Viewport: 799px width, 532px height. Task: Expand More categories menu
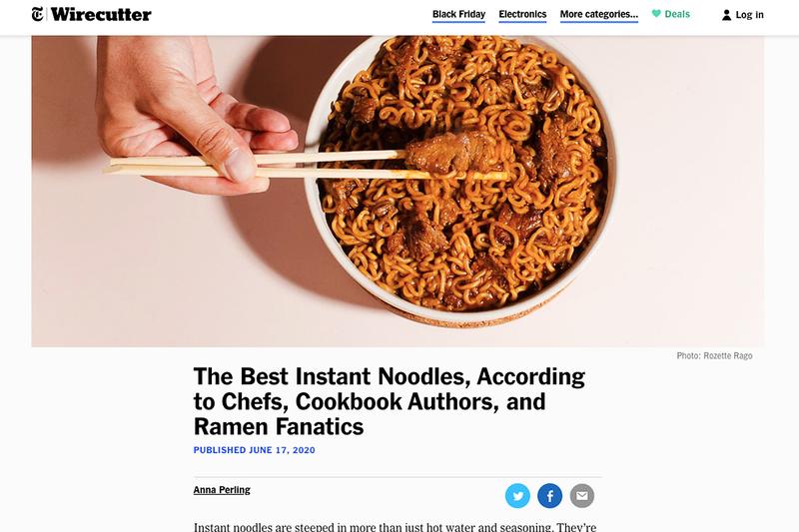pyautogui.click(x=598, y=14)
